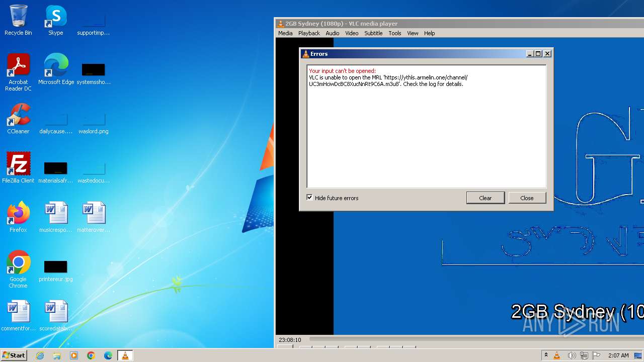Screen dimensions: 644x362
Task: Open the media player taskbar icon
Action: [74, 355]
